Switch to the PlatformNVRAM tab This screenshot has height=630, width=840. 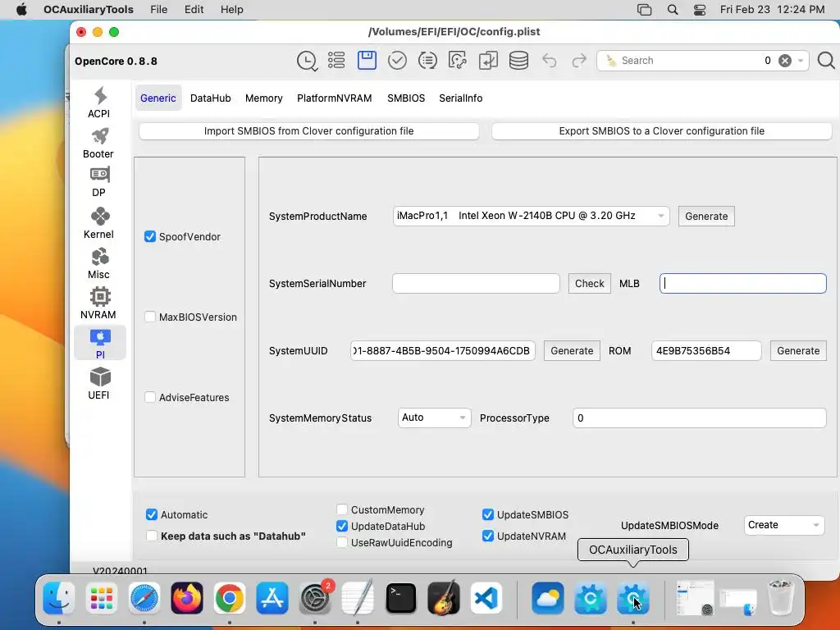(335, 98)
